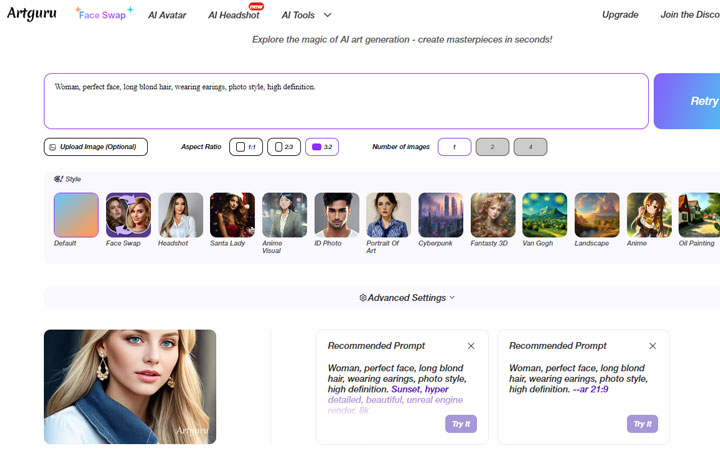The image size is (720, 455).
Task: Pick the Anime Visual style
Action: coord(285,215)
